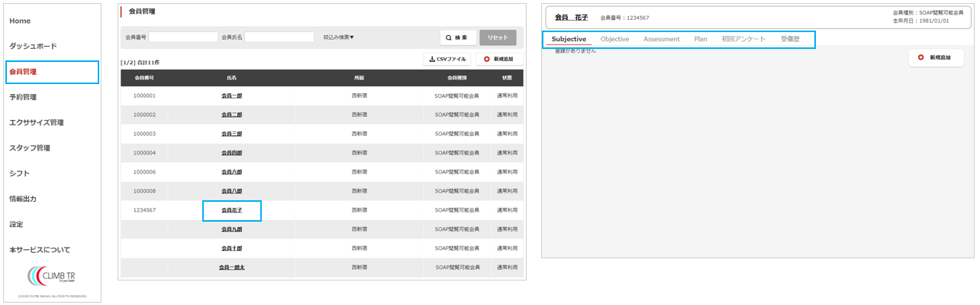The width and height of the screenshot is (980, 305).
Task: Click the 所属 column header
Action: coord(359,78)
